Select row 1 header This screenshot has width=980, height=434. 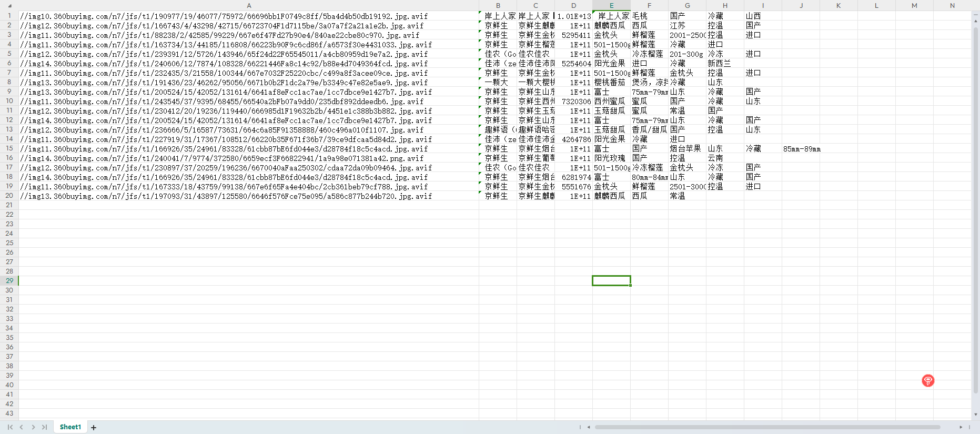click(9, 16)
